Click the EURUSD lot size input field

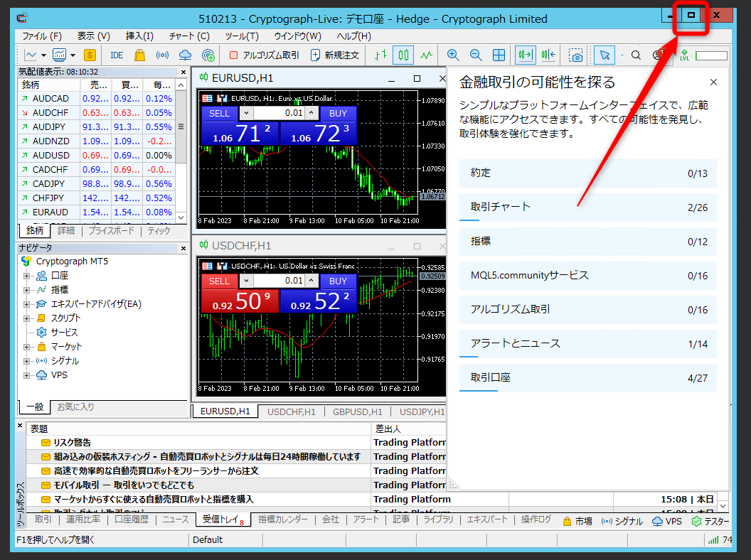click(x=279, y=113)
